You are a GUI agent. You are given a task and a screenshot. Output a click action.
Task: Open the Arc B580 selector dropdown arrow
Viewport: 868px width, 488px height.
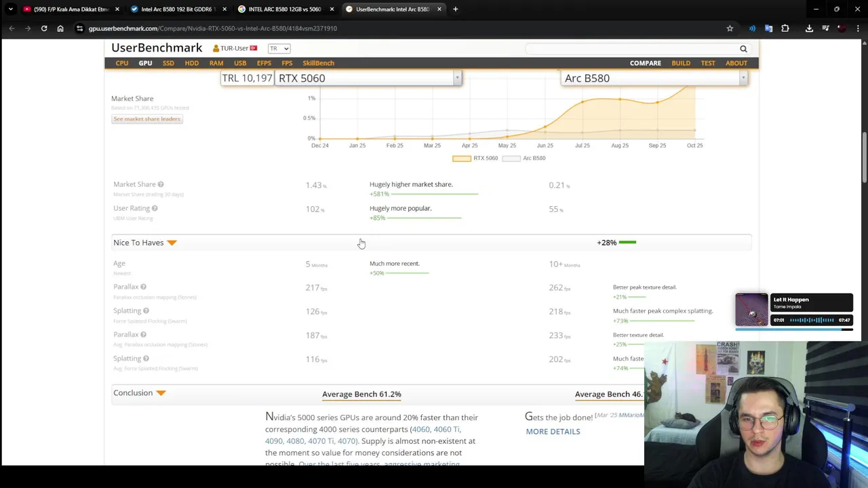pos(743,78)
